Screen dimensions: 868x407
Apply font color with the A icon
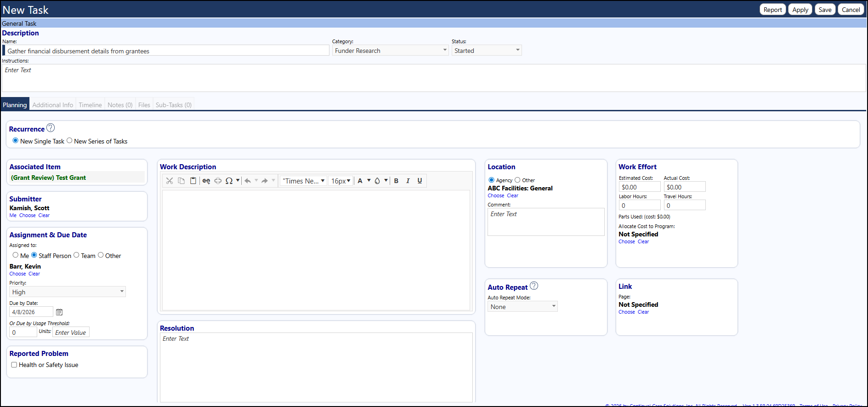pyautogui.click(x=360, y=181)
